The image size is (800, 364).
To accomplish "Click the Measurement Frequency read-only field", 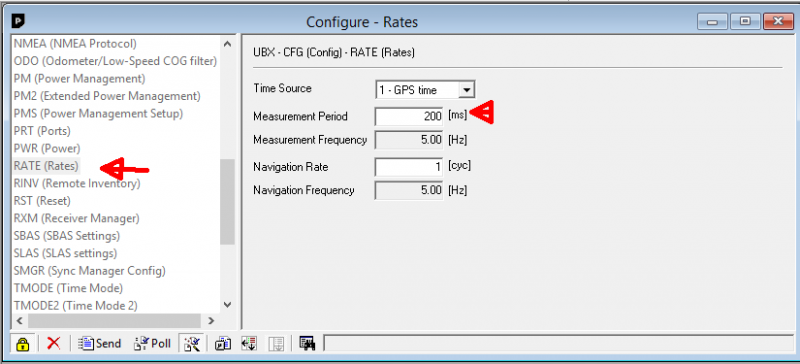I will click(409, 140).
